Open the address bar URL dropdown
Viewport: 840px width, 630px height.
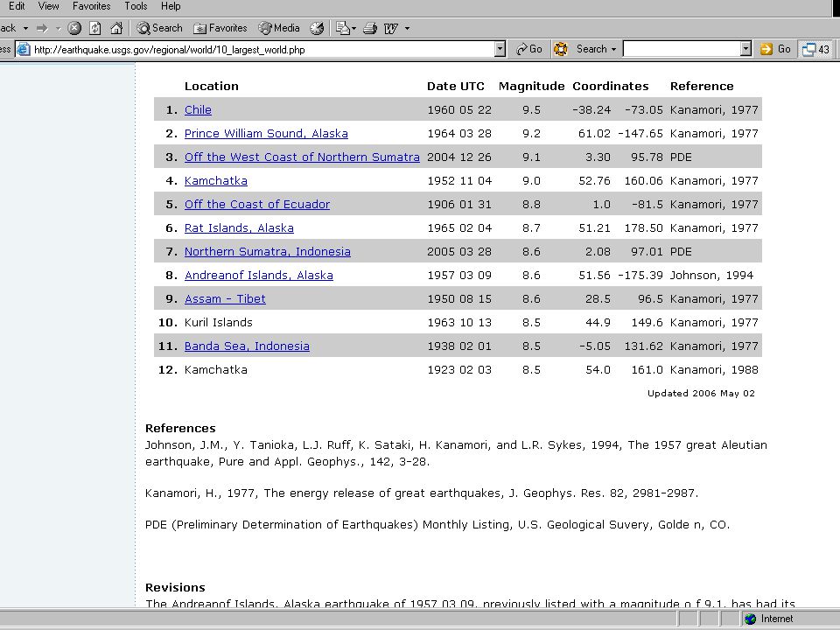(x=500, y=49)
